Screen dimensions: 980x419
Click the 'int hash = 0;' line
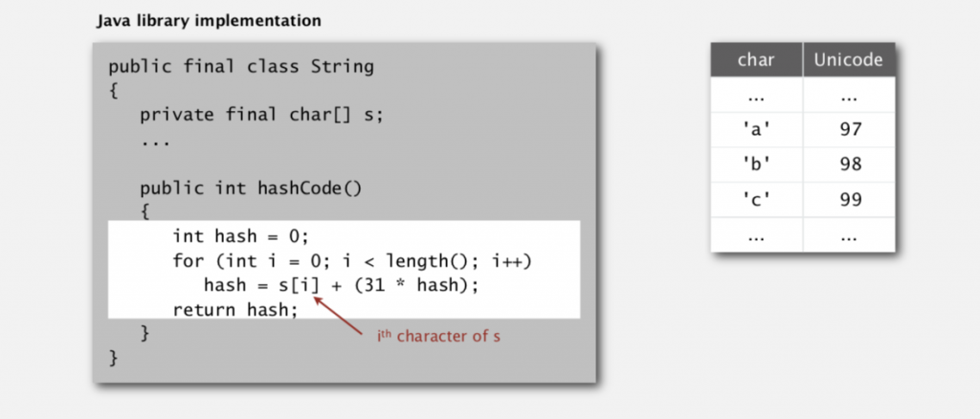click(x=242, y=236)
